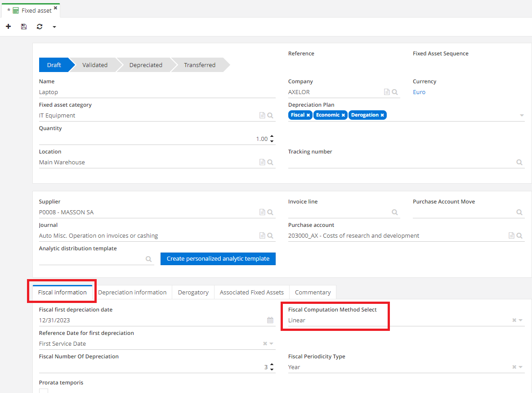Edit the Name field containing Laptop

157,92
